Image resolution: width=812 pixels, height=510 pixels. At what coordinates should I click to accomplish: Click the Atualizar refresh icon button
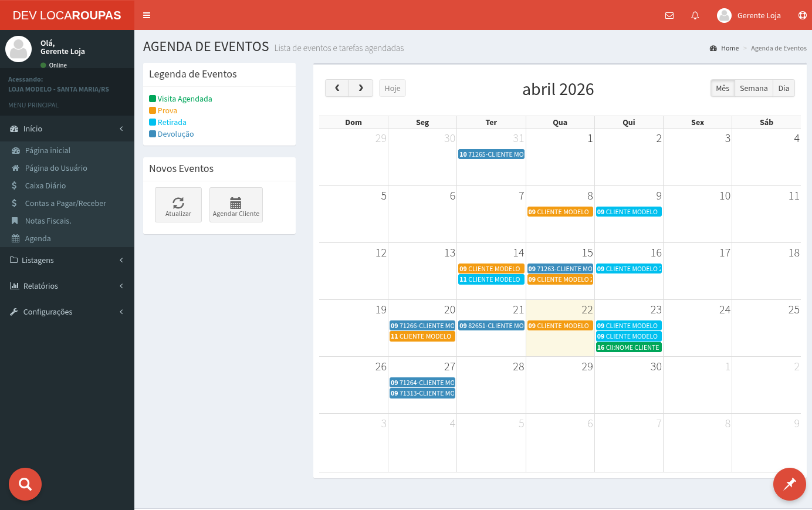pos(178,205)
